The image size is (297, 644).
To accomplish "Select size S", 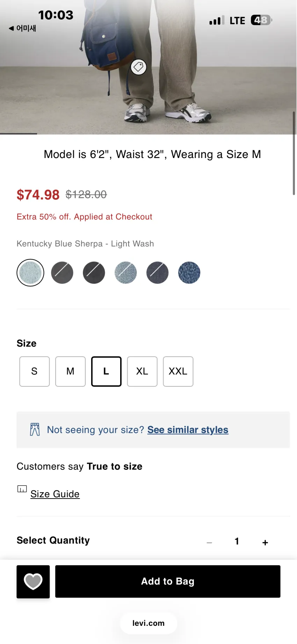I will coord(35,371).
